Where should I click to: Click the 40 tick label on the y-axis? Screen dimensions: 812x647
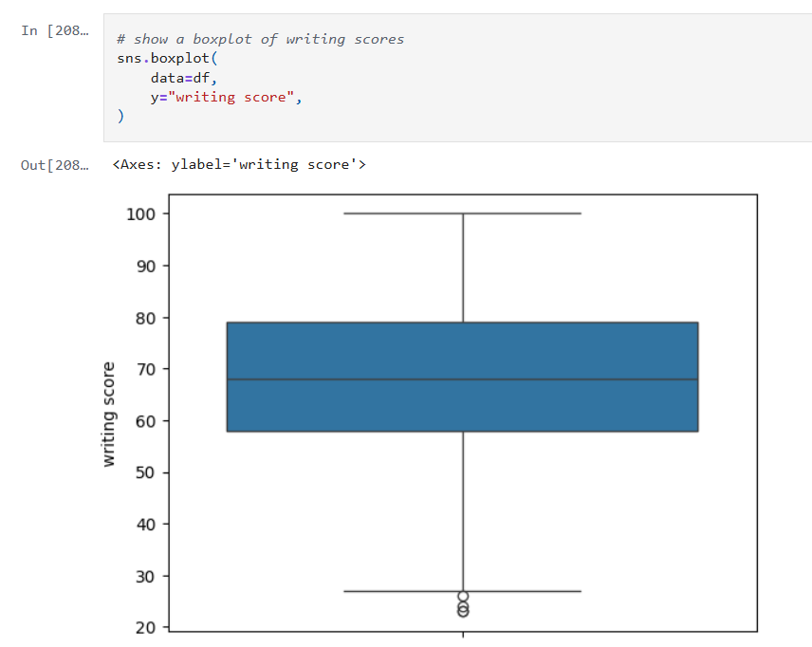[147, 524]
